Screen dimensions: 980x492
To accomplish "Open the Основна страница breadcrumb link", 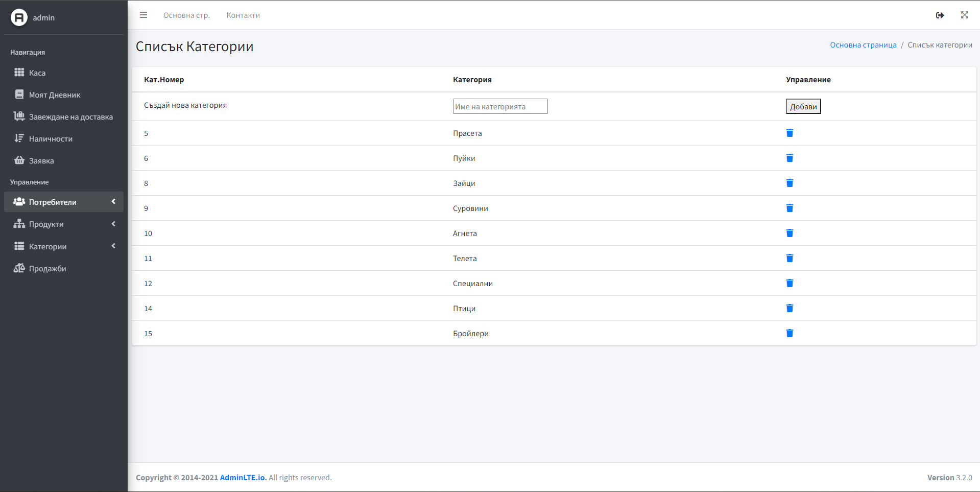I will [863, 44].
